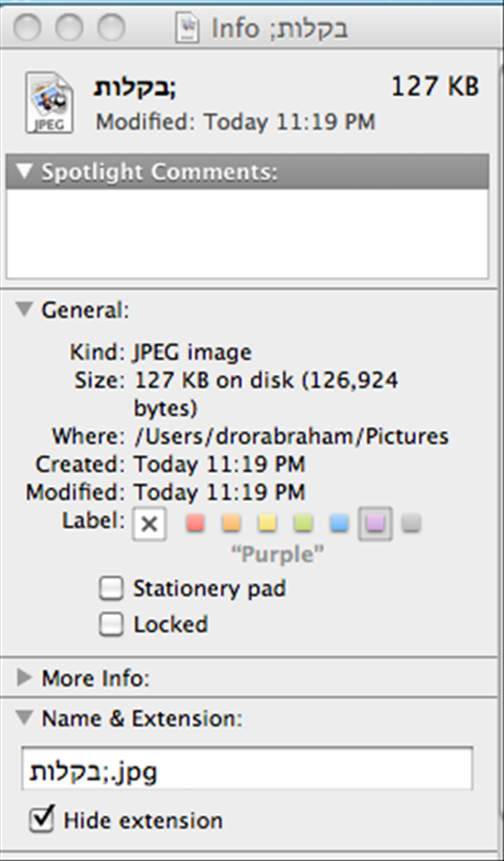Image resolution: width=504 pixels, height=861 pixels.
Task: Remove label with the X button
Action: (x=149, y=524)
